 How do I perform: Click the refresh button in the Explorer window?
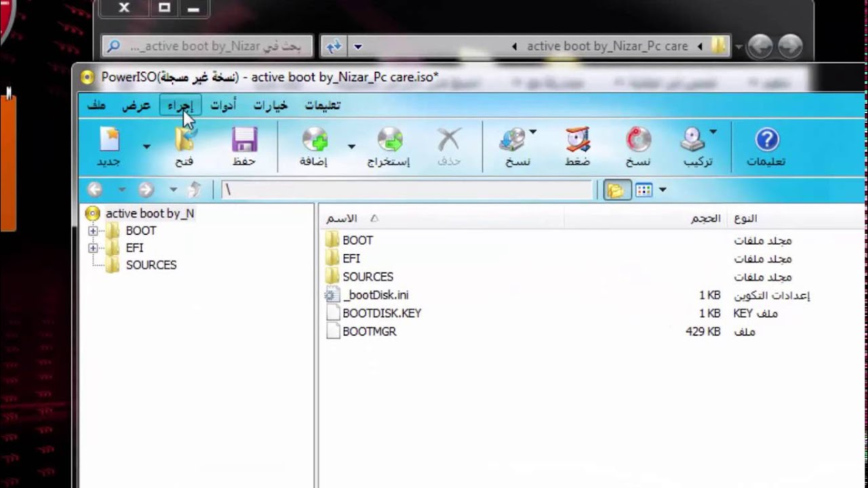[x=334, y=46]
